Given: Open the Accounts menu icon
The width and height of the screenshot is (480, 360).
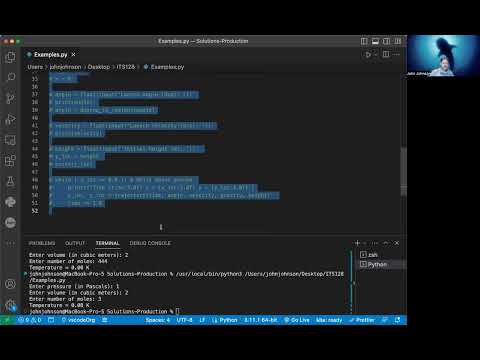Looking at the screenshot, I should point(10,284).
